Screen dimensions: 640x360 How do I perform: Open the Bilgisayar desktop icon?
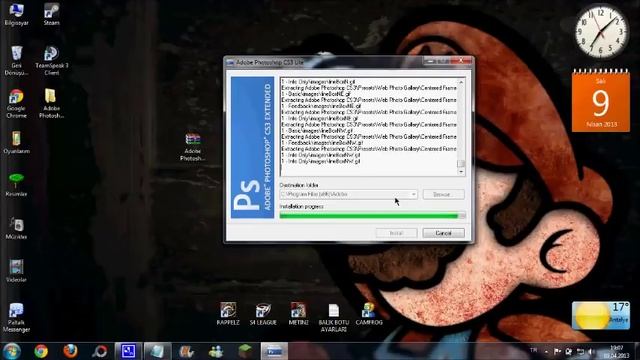pos(16,15)
